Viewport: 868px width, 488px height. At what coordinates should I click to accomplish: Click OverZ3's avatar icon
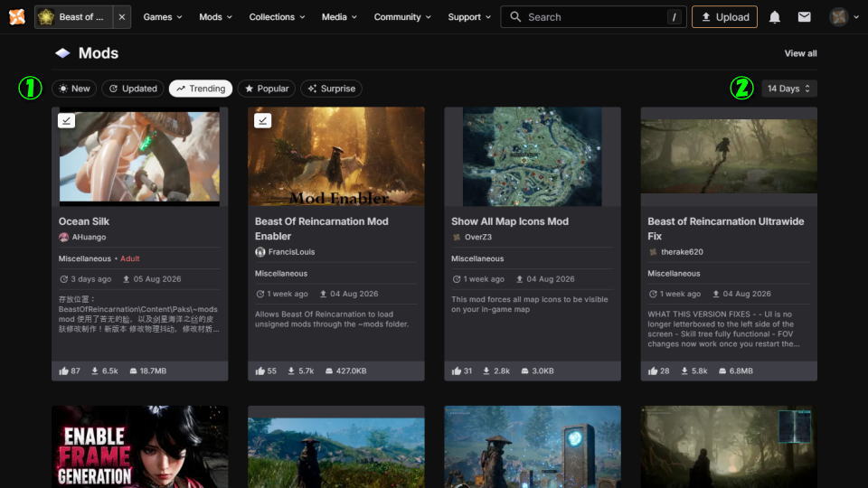click(456, 238)
